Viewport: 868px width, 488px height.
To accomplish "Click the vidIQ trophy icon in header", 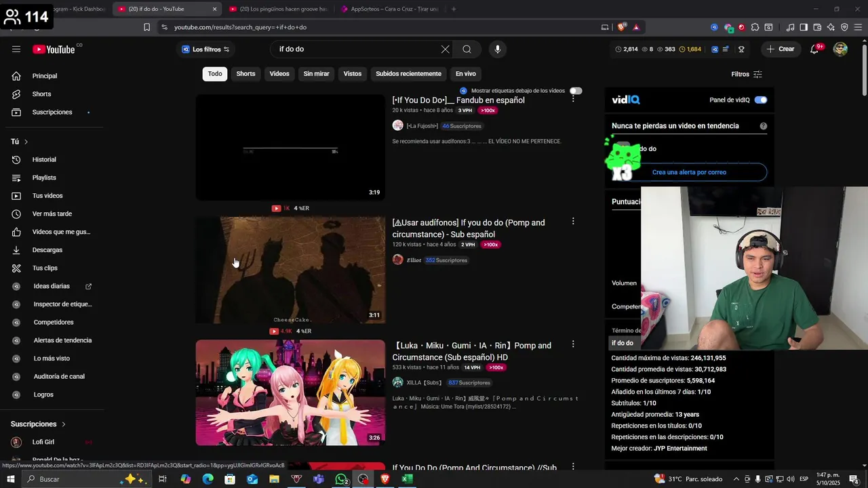I will point(741,49).
